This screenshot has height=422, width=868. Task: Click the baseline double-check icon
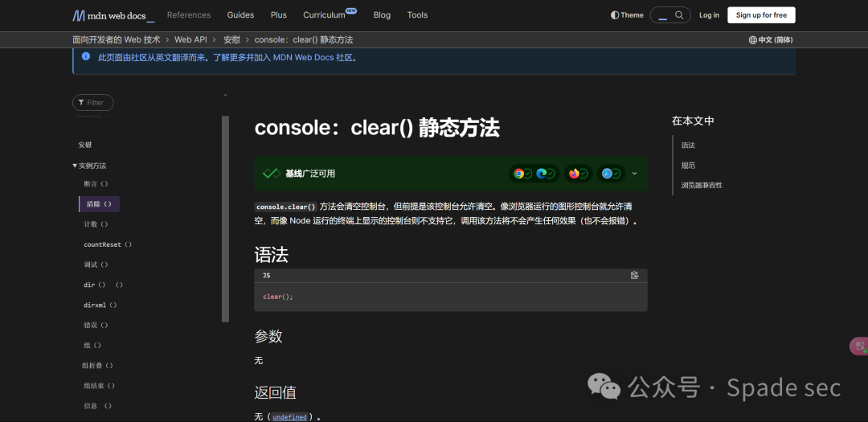(x=272, y=174)
